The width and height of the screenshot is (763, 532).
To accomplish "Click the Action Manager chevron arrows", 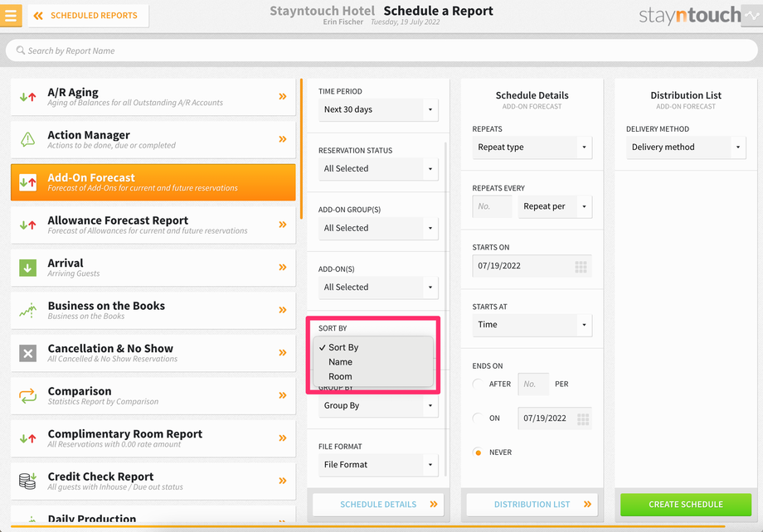I will (x=283, y=139).
